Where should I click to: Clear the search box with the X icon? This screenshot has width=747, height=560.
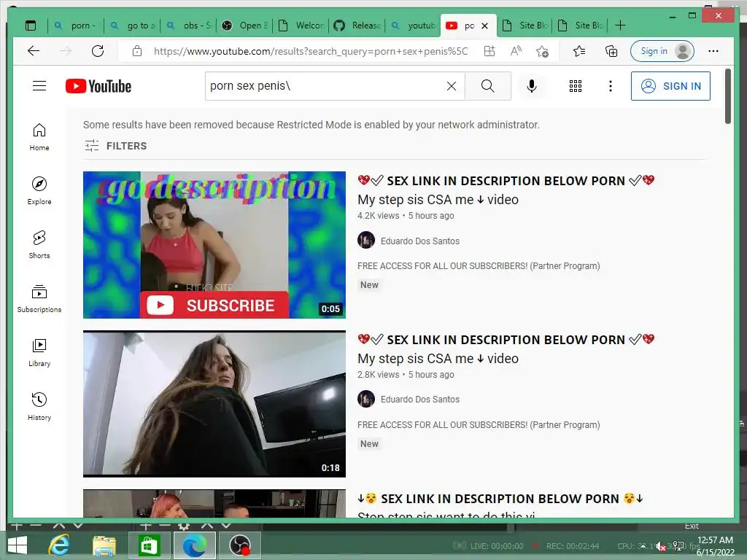tap(451, 86)
